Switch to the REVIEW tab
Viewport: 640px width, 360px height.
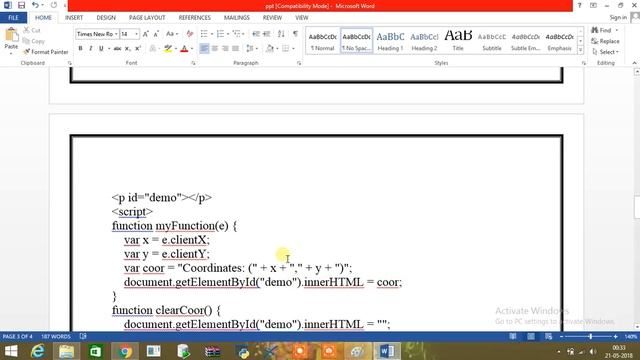click(272, 18)
